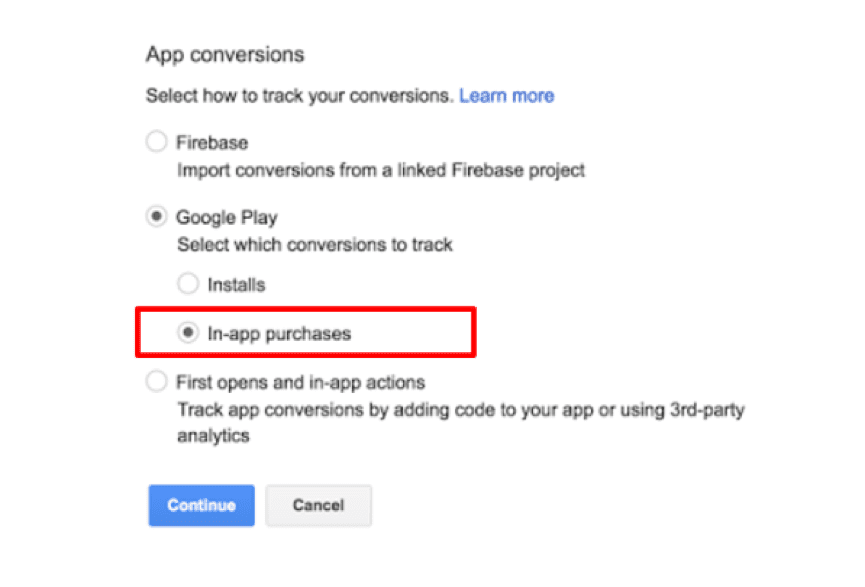Click "Select which conversions to track" text
This screenshot has width=865, height=587.
click(315, 244)
